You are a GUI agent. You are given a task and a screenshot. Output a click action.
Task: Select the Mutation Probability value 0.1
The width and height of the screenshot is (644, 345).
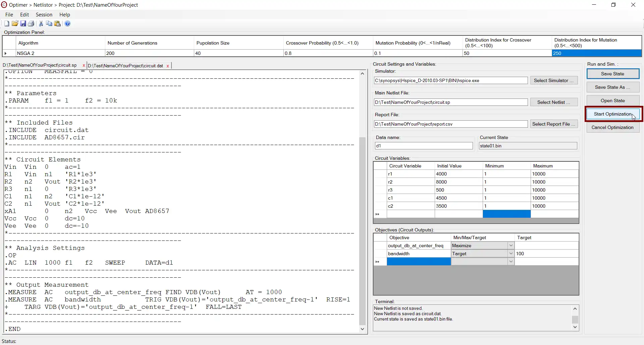point(418,53)
